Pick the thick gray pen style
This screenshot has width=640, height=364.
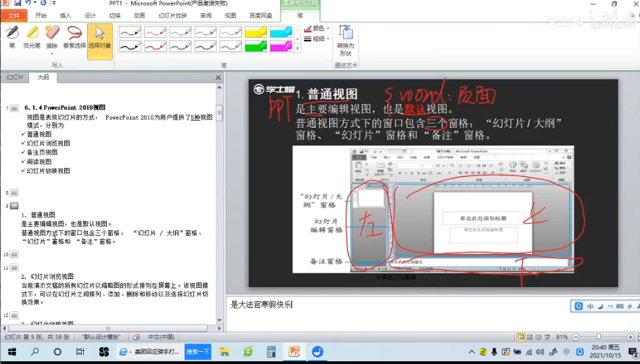coord(230,46)
